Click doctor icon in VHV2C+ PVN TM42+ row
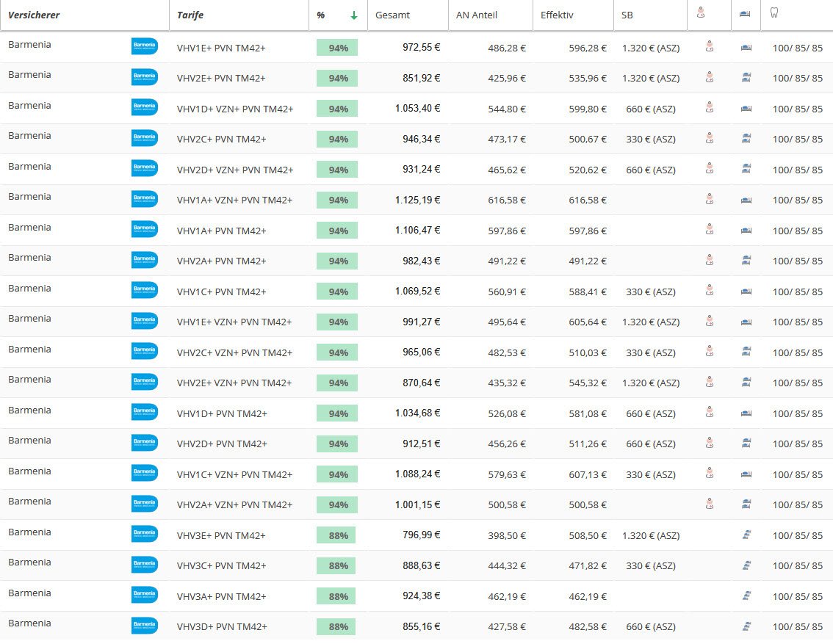833x644 pixels. click(709, 139)
